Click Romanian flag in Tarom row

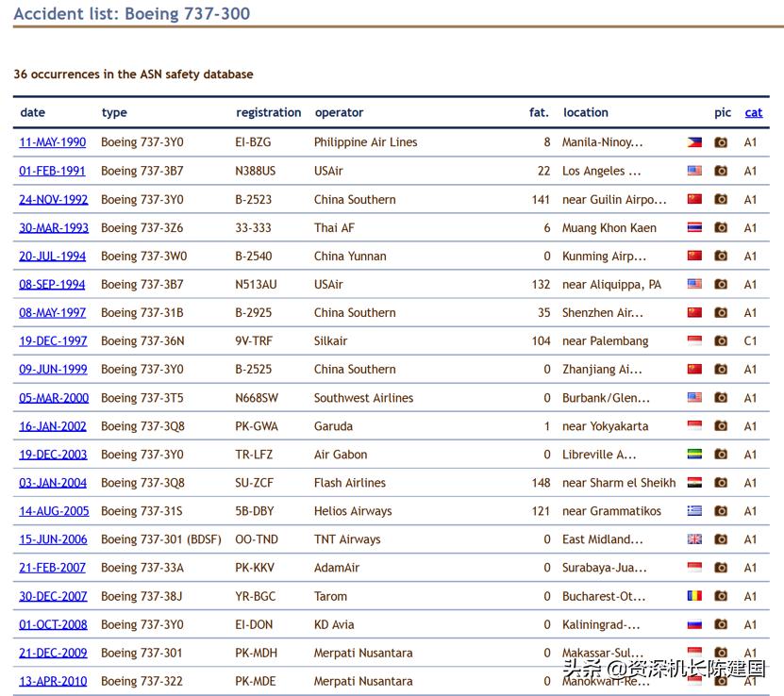click(x=694, y=596)
